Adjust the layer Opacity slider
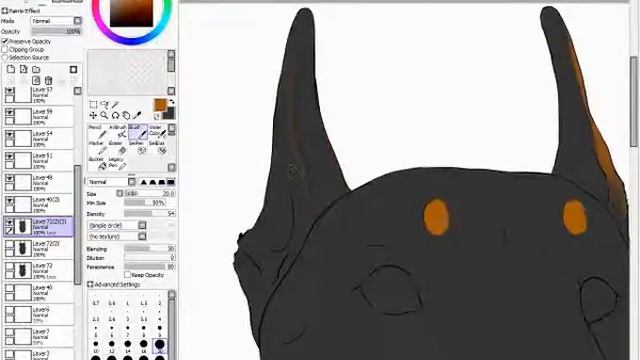The height and width of the screenshot is (360, 640). (56, 31)
